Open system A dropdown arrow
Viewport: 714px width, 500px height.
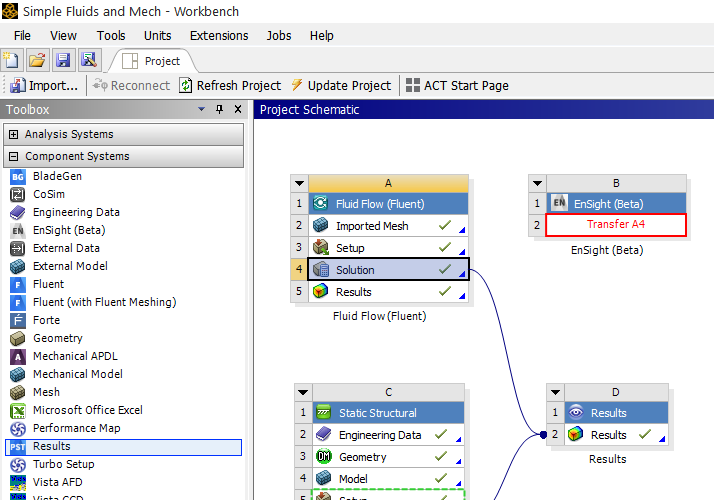tap(299, 183)
